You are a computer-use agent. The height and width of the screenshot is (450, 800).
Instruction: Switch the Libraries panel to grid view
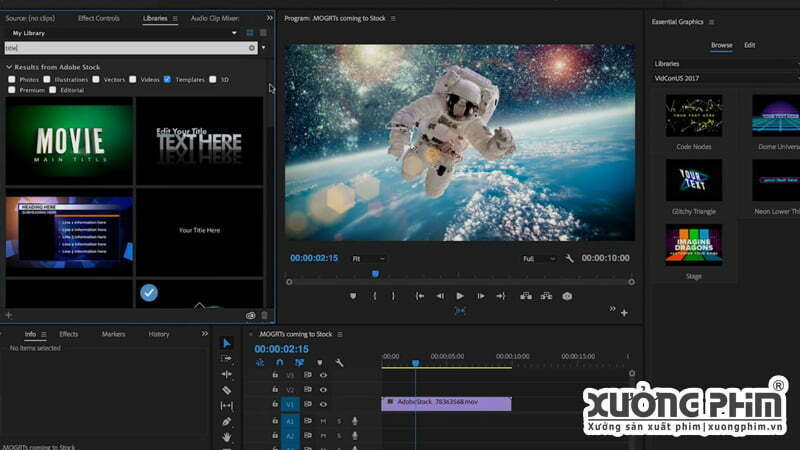click(250, 33)
